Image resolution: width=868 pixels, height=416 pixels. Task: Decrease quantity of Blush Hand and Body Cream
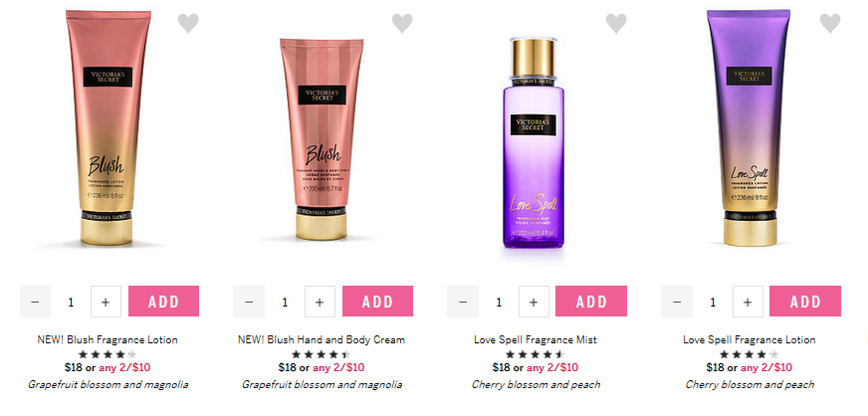coord(249,302)
